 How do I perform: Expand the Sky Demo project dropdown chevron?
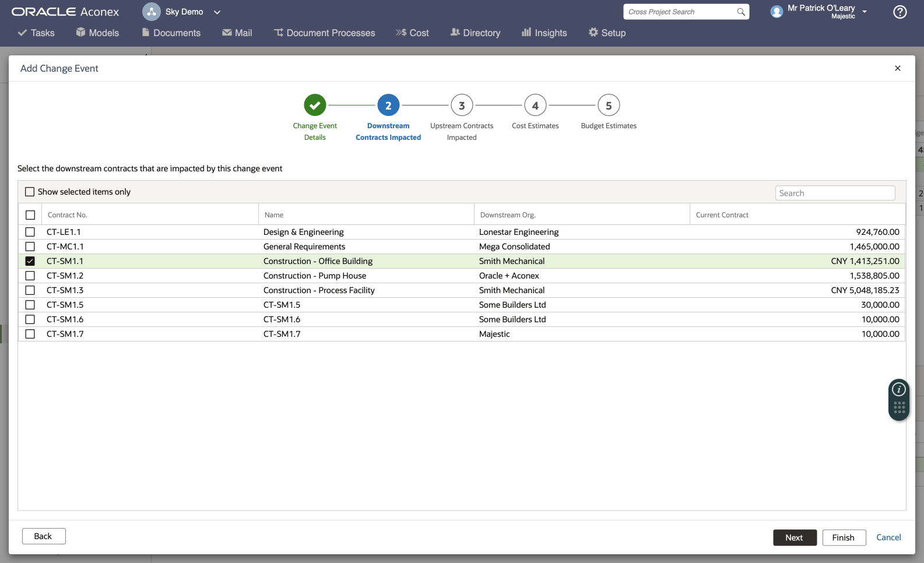(217, 12)
